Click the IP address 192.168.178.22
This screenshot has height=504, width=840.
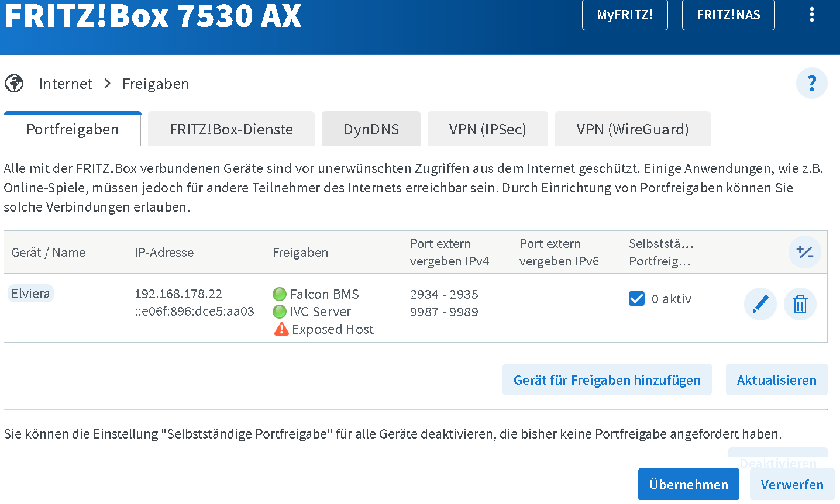point(178,294)
